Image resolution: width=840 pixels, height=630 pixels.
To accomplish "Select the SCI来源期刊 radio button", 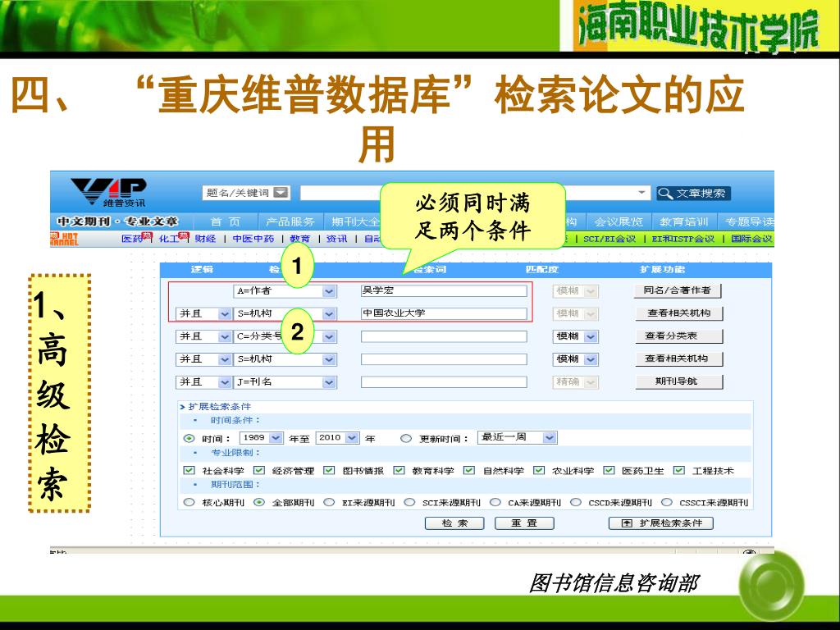I will click(410, 503).
